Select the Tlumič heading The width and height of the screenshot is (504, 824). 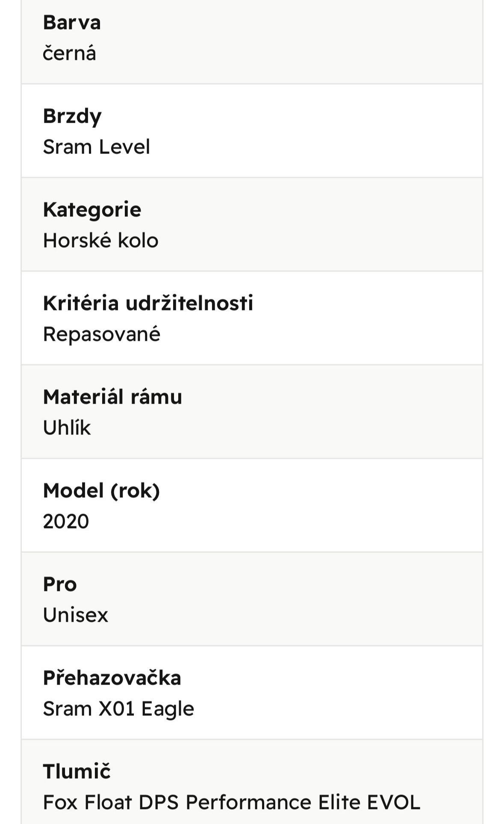[77, 772]
